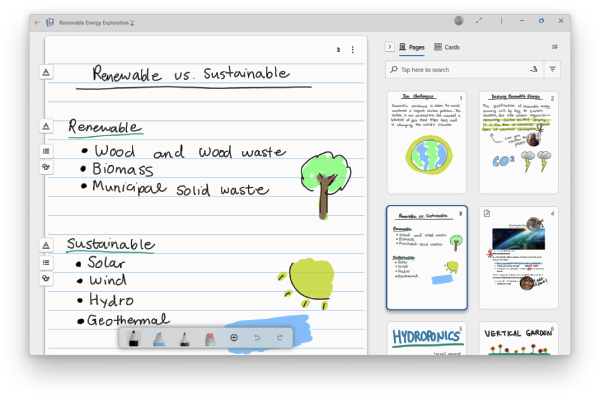
Task: Select the list marker beside 'Solar'
Action: (x=46, y=262)
